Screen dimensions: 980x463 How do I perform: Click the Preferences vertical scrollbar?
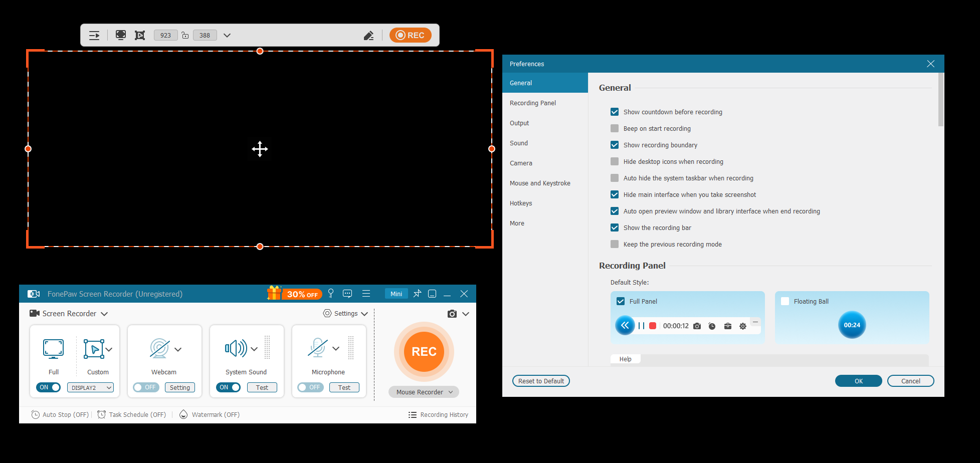click(941, 100)
